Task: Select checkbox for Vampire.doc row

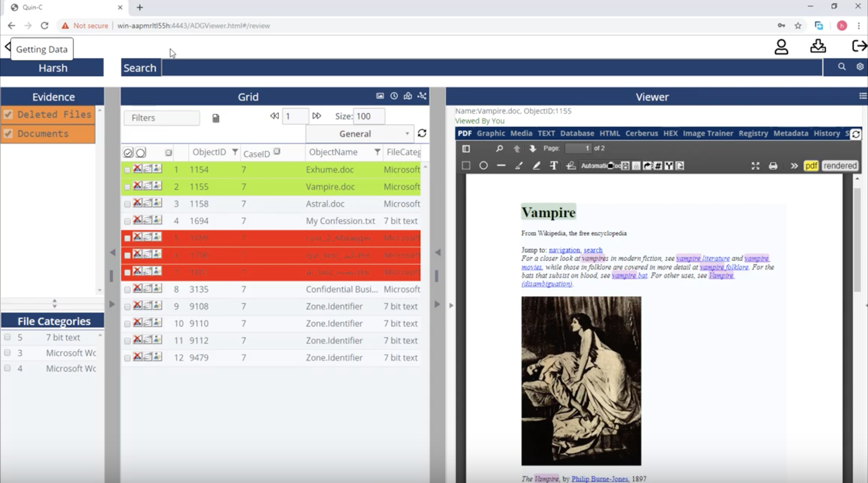Action: coord(127,187)
